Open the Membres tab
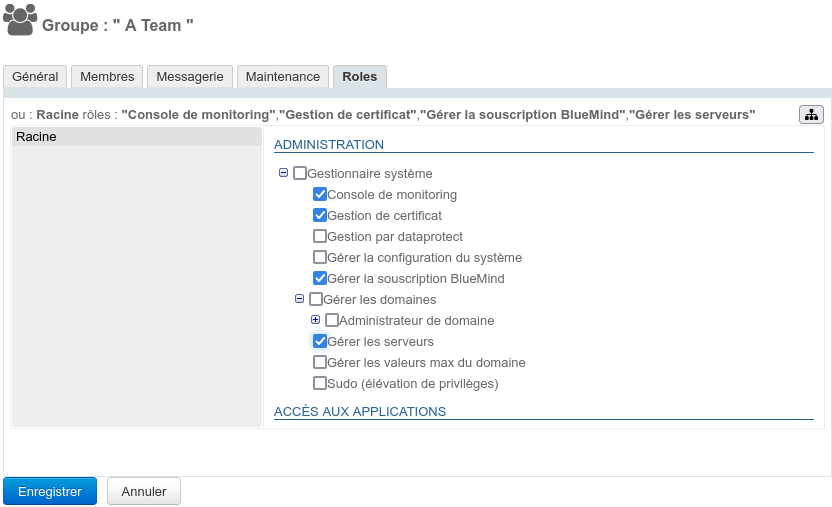Image resolution: width=832 pixels, height=507 pixels. pos(107,77)
